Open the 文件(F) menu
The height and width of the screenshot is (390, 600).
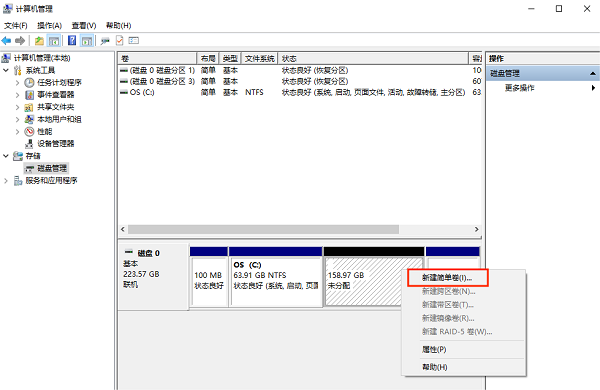(16, 26)
